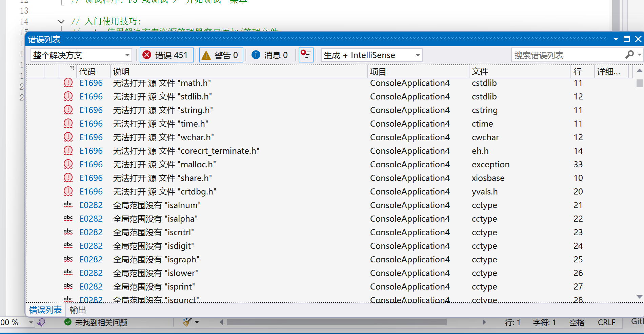Click the abc squiggle icon on the "isalnum" row
644x334 pixels.
[68, 205]
